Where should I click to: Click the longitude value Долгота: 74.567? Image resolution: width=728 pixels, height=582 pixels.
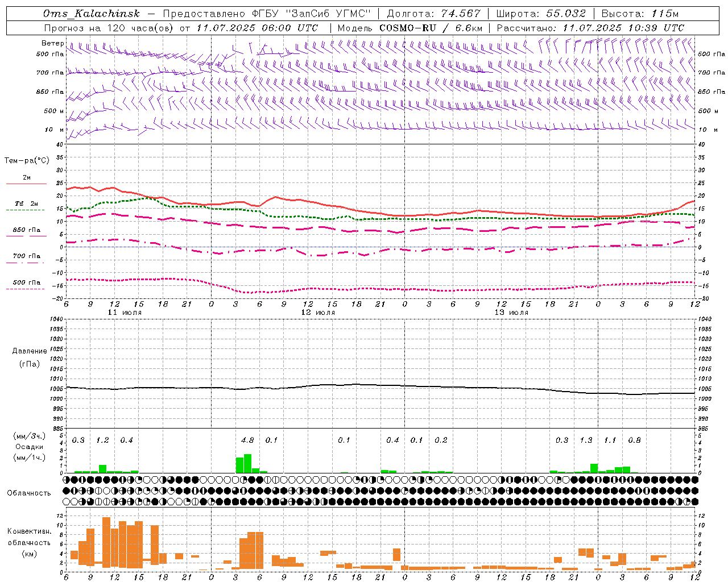tap(434, 14)
